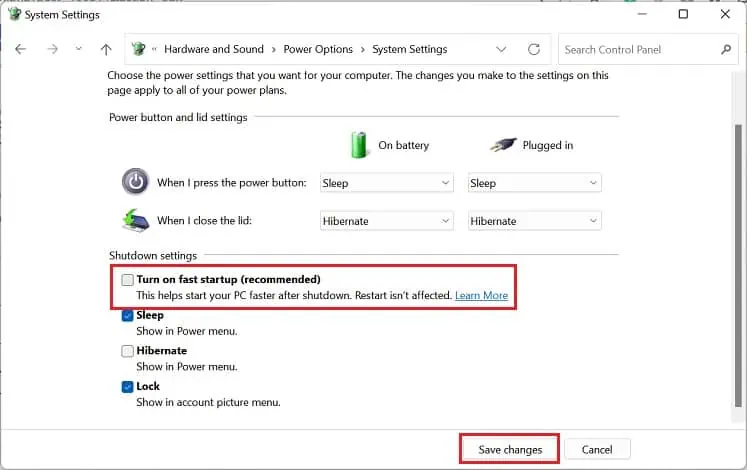Click the search magnifier icon
This screenshot has width=747, height=470.
(726, 49)
